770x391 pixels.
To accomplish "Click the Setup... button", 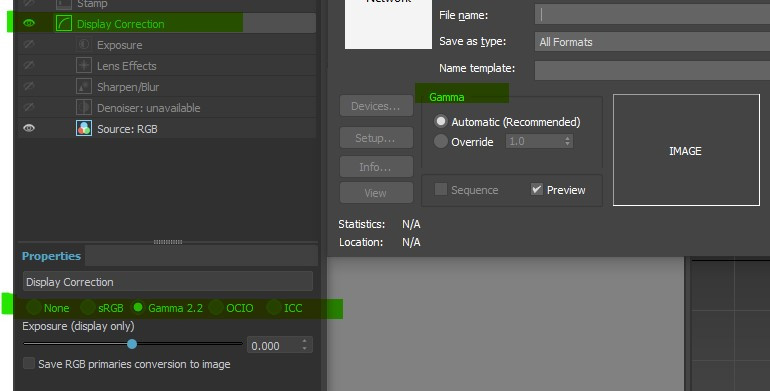I will tap(376, 138).
